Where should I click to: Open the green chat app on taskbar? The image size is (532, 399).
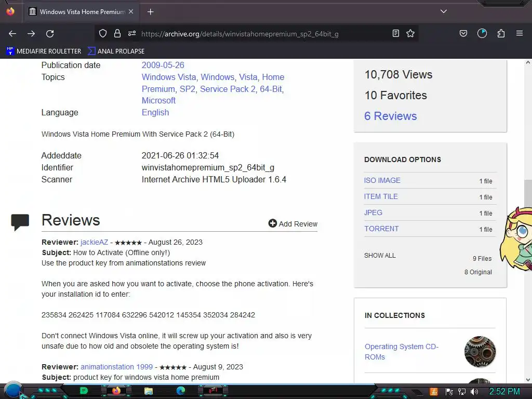point(84,391)
